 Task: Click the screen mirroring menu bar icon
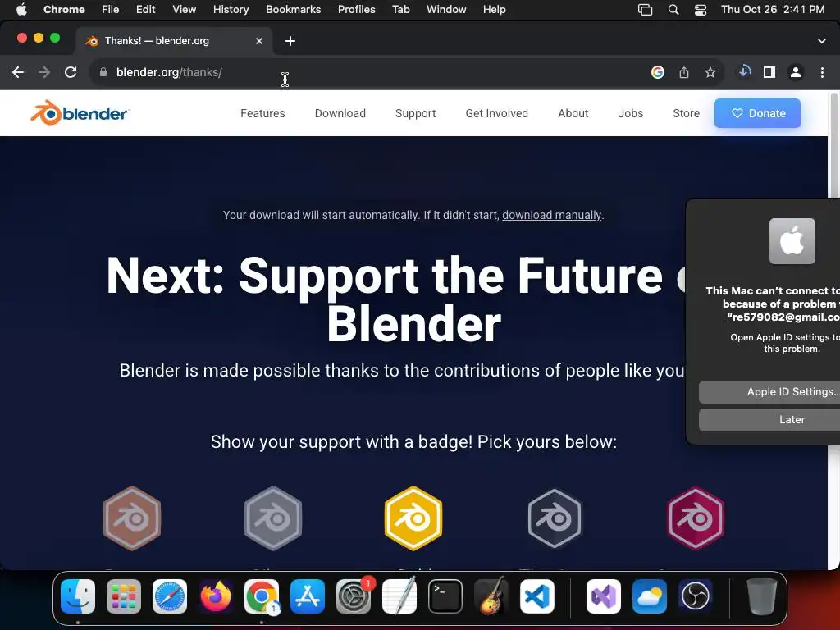pos(646,10)
